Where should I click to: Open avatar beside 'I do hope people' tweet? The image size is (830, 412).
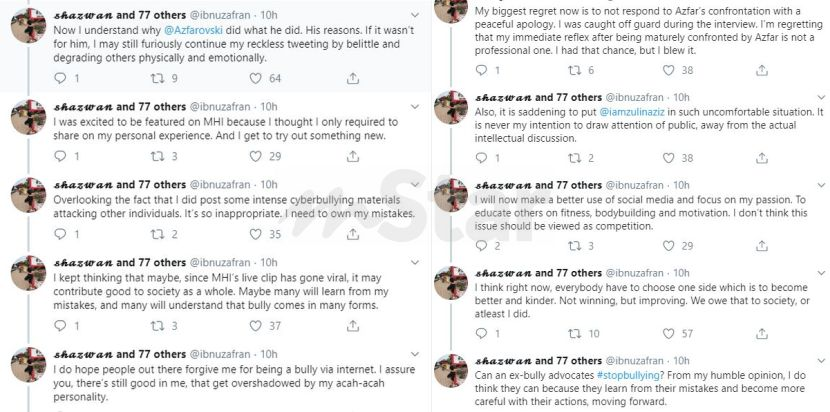click(28, 366)
